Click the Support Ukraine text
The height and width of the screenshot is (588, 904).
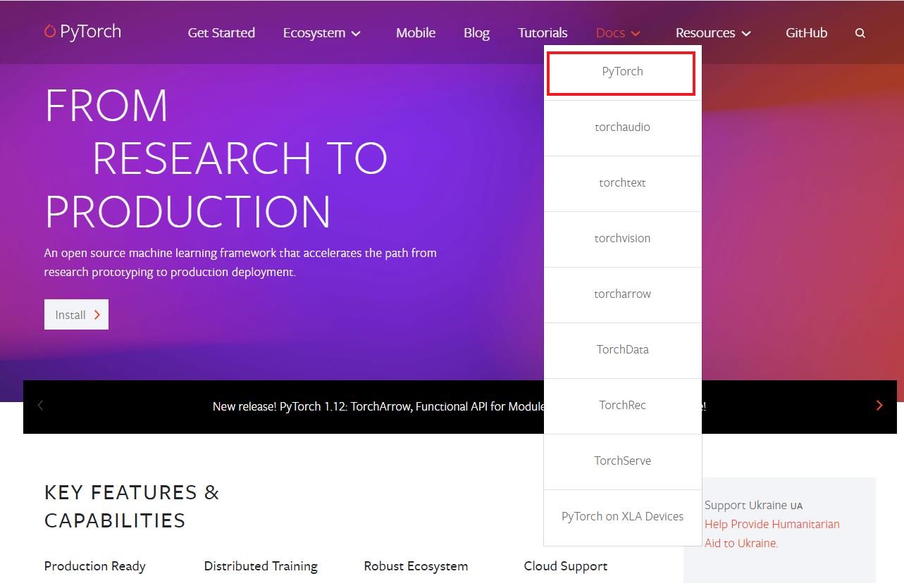pos(753,506)
